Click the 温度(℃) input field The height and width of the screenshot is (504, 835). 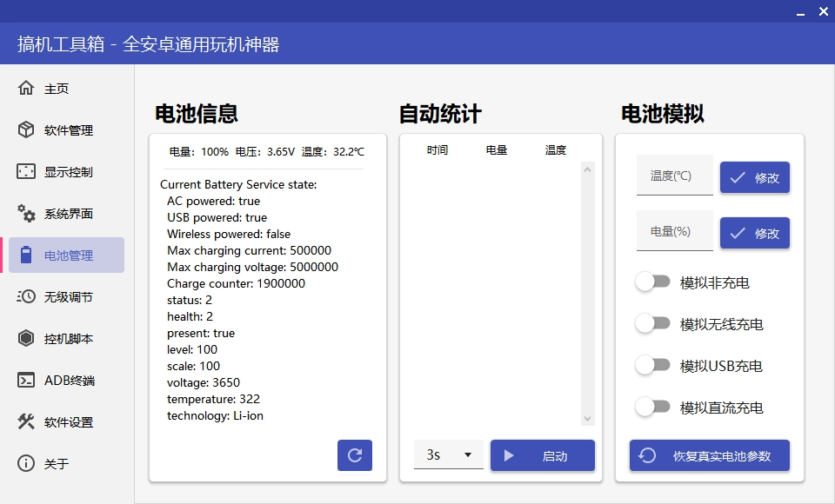[674, 176]
